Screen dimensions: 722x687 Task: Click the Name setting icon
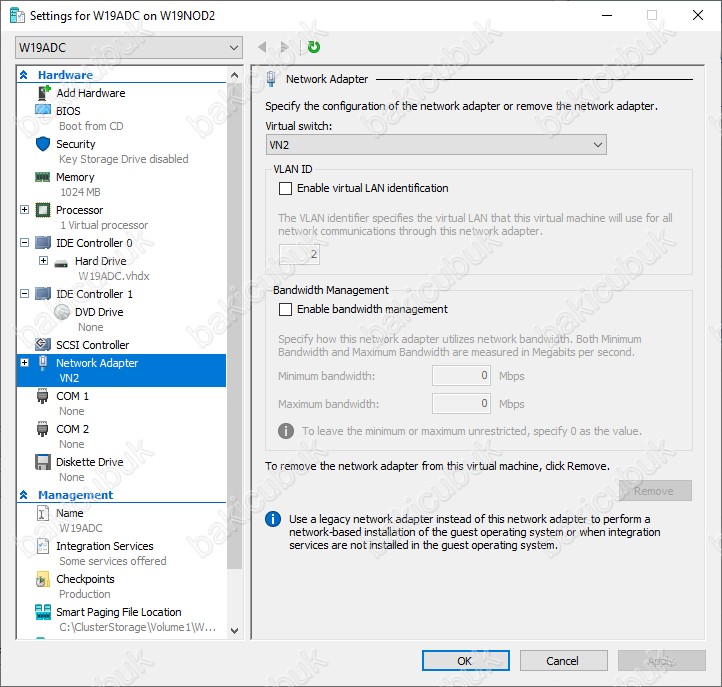pyautogui.click(x=42, y=513)
